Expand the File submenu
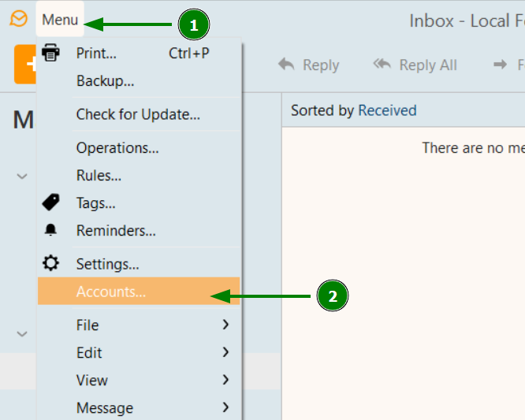This screenshot has height=420, width=525. click(139, 325)
